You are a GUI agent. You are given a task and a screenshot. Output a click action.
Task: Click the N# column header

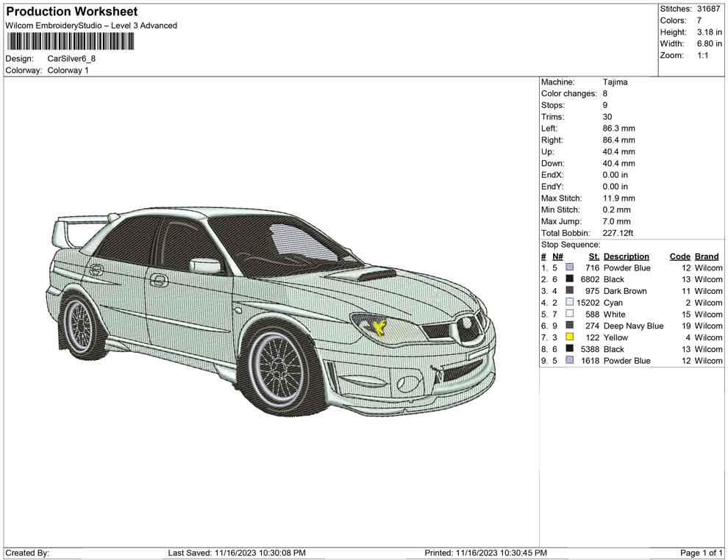(x=557, y=256)
